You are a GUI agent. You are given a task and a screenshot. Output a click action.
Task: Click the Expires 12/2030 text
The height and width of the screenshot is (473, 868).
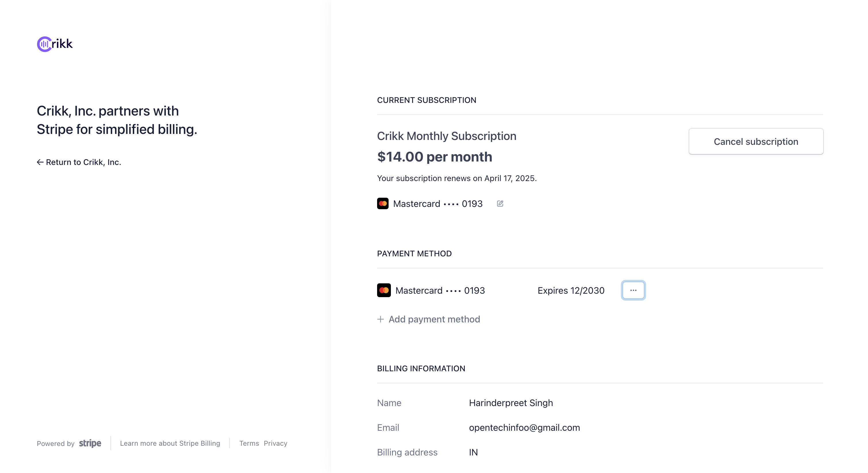click(571, 291)
